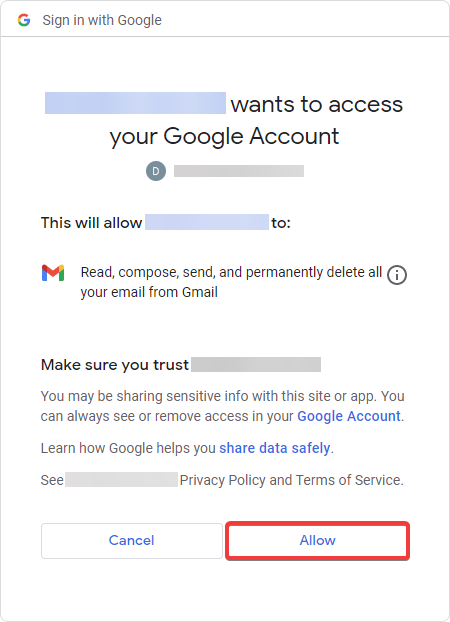
Task: Click the sharing sensitive info paragraph
Action: pos(222,406)
